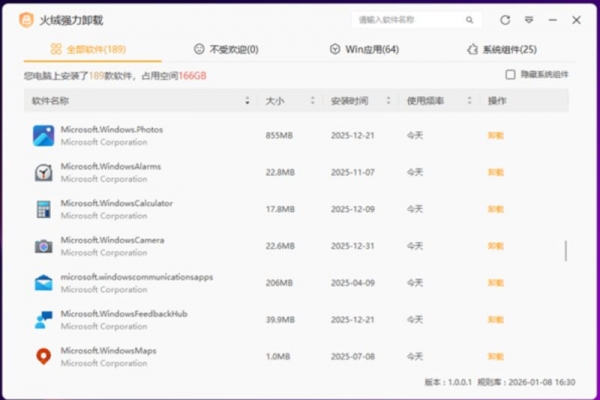Click install date 2025-07-08

pos(352,356)
